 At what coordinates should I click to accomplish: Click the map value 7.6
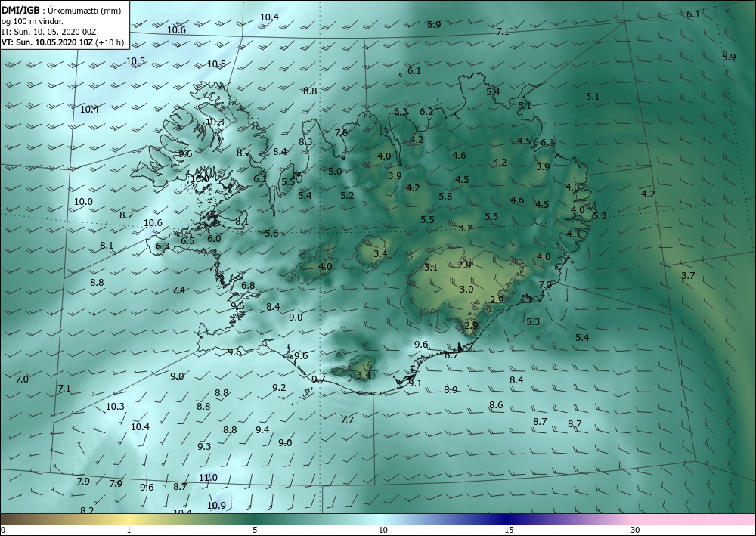click(x=341, y=132)
